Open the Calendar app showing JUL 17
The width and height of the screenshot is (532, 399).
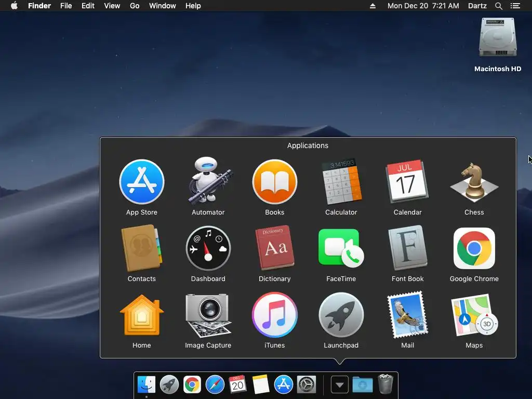(x=407, y=181)
